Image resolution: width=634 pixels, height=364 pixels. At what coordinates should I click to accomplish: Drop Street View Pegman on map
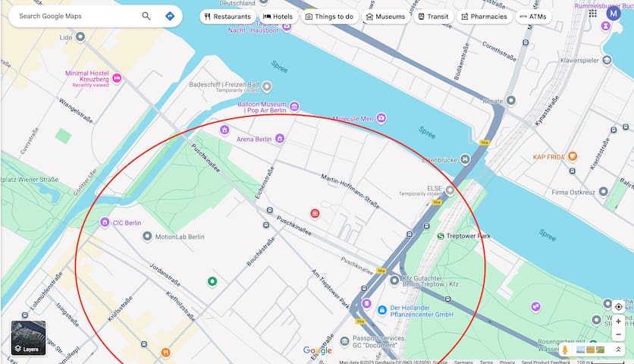point(564,350)
